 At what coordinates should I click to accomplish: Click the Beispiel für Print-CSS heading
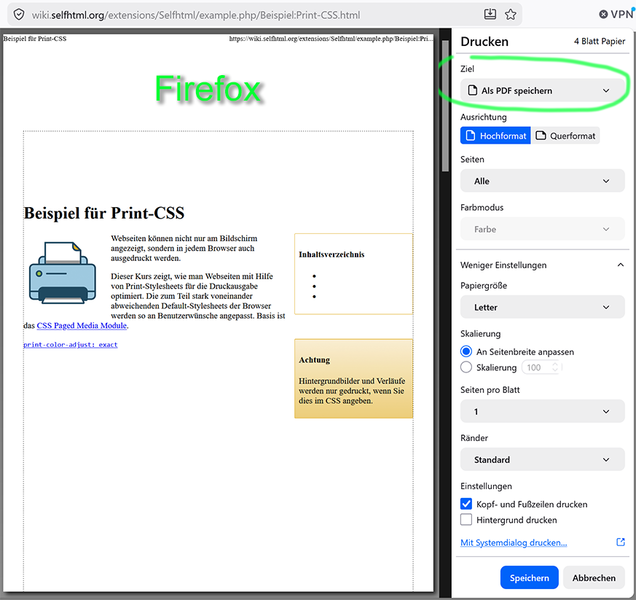[104, 213]
